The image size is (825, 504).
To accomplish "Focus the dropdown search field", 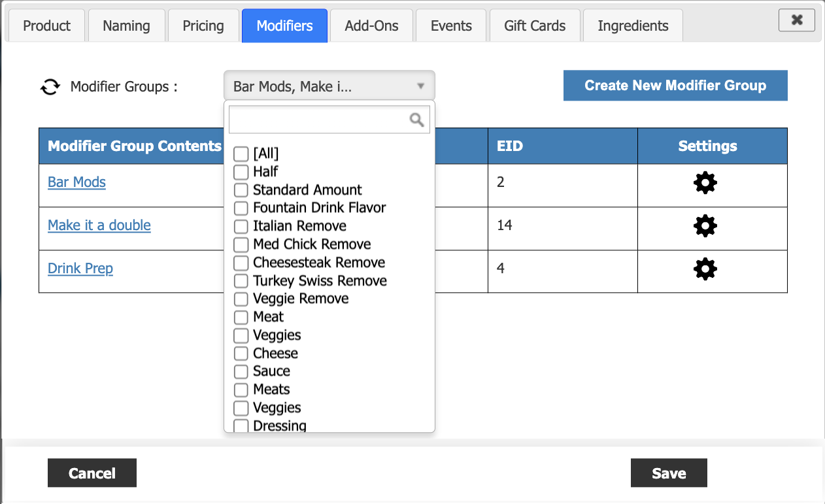I will click(x=329, y=120).
